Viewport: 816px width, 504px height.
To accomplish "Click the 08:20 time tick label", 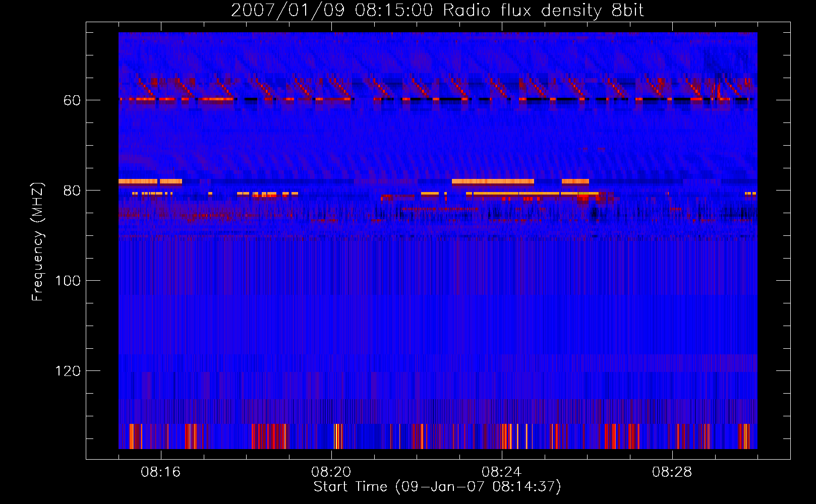I will pyautogui.click(x=331, y=472).
